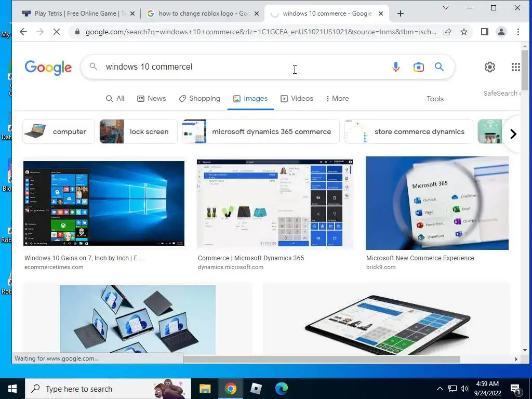Screen dimensions: 532x399
Task: Go to Google logo homepage
Action: 48,68
